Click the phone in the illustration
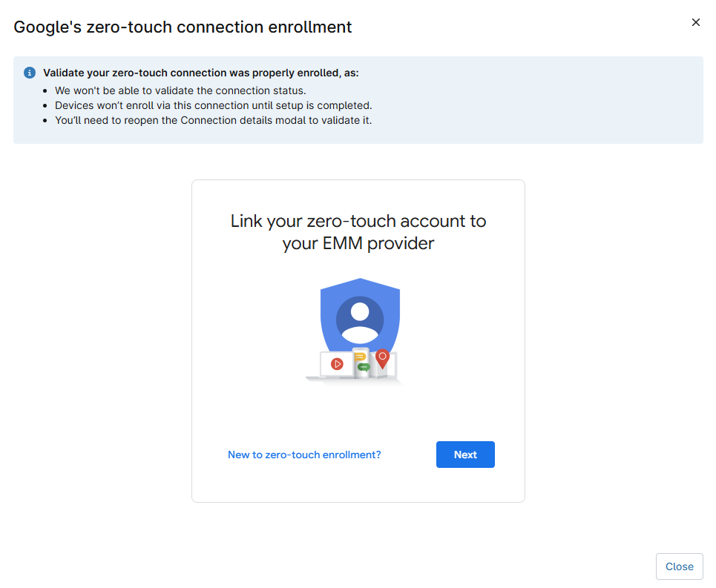Image resolution: width=716 pixels, height=588 pixels. click(361, 374)
